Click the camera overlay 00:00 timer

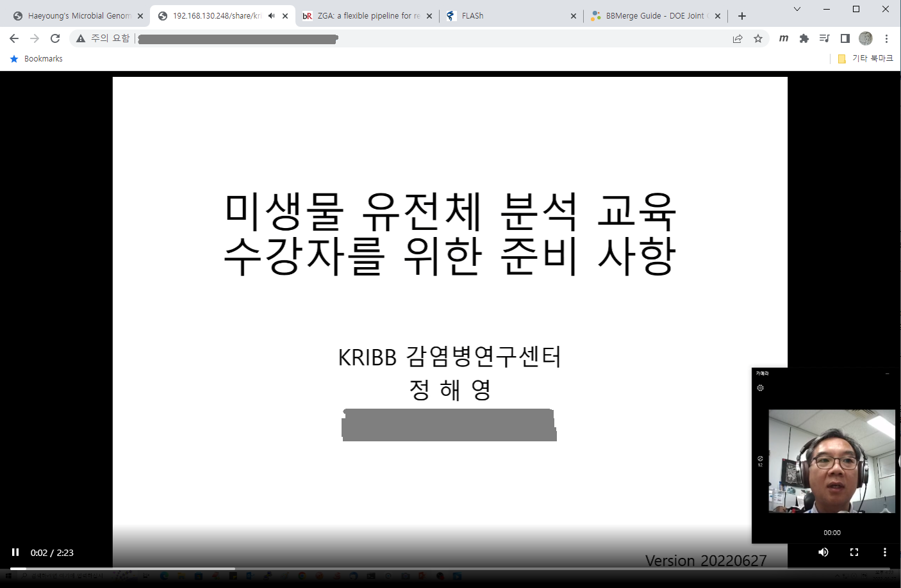(832, 533)
